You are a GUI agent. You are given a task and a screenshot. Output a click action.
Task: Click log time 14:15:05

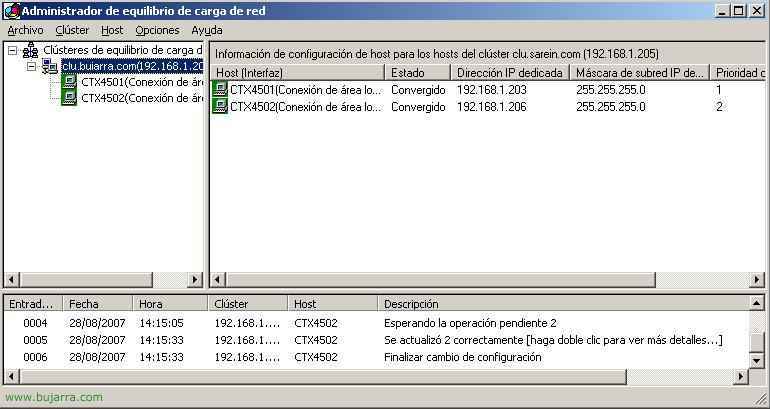click(x=161, y=323)
